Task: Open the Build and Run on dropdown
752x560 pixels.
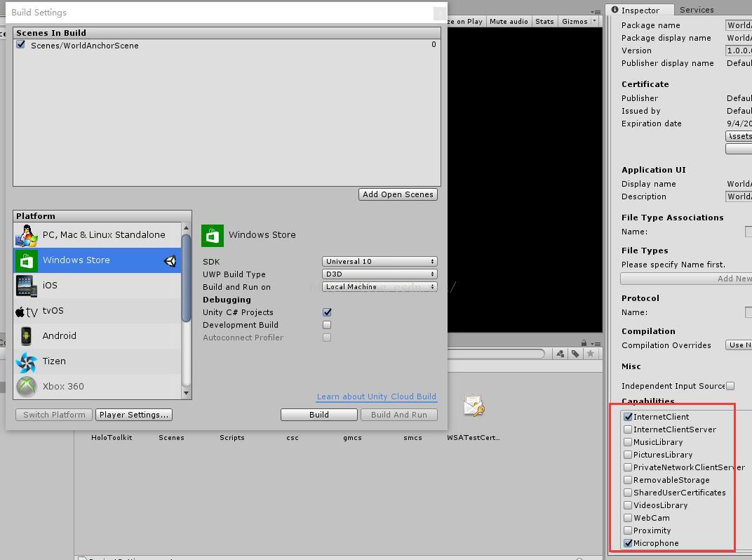Action: point(380,286)
